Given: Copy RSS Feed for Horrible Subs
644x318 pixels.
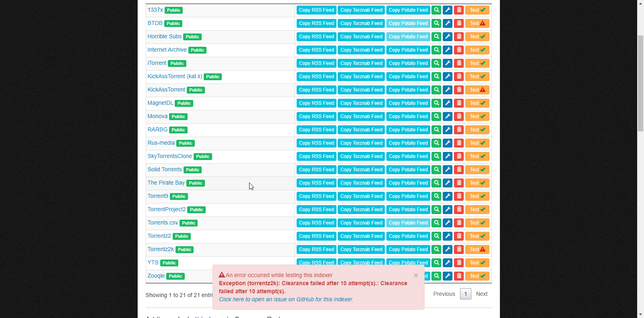Looking at the screenshot, I should pos(316,37).
